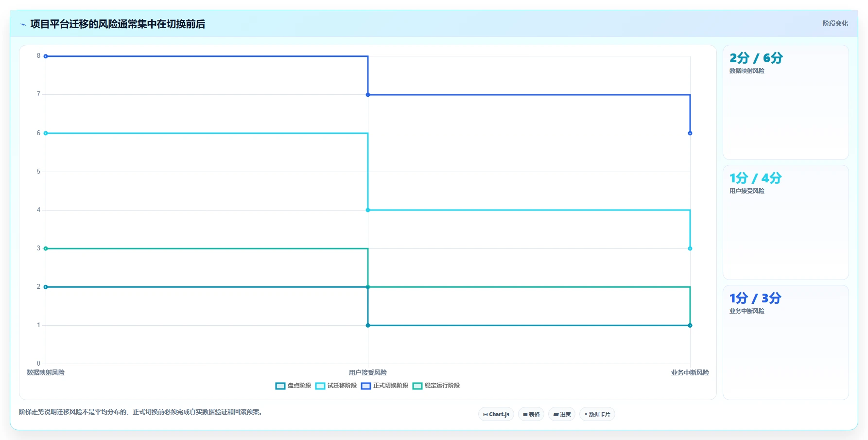
Task: Click the teal data point at 数据映射风险 value 2
Action: point(46,287)
